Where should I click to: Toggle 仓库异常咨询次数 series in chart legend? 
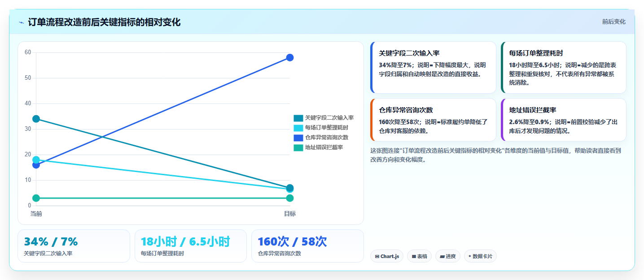pyautogui.click(x=321, y=138)
